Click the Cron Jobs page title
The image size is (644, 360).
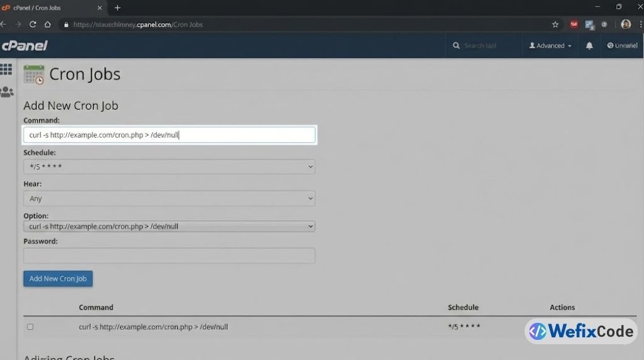[x=85, y=74]
